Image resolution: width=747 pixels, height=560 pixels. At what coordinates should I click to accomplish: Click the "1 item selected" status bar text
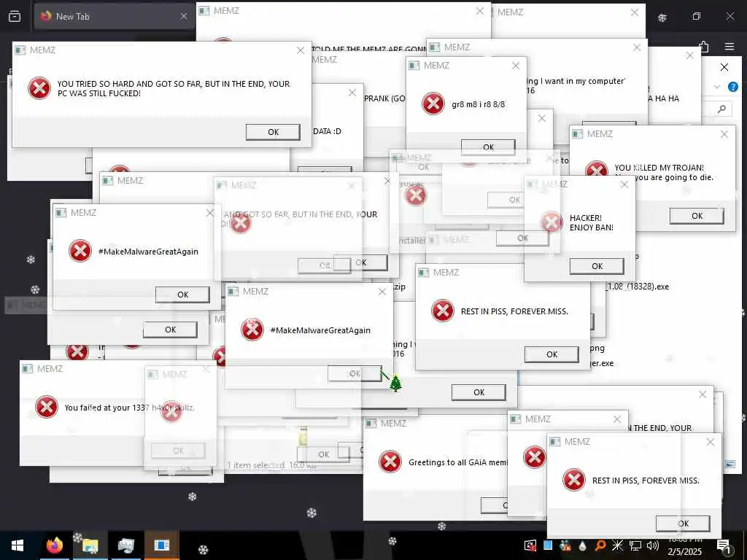point(255,464)
